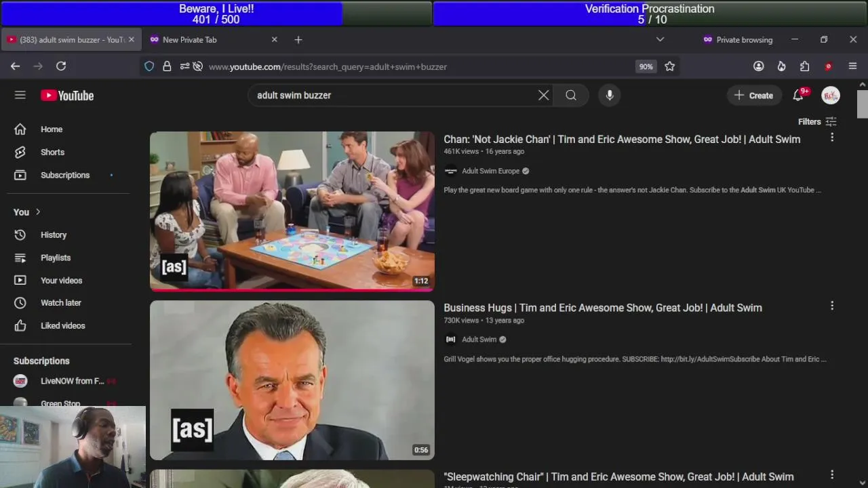View site info via the padlock icon

(x=167, y=66)
